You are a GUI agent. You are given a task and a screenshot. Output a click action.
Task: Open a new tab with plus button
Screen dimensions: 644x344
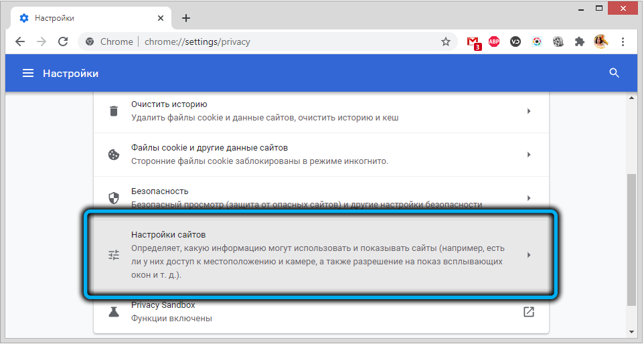pos(186,18)
